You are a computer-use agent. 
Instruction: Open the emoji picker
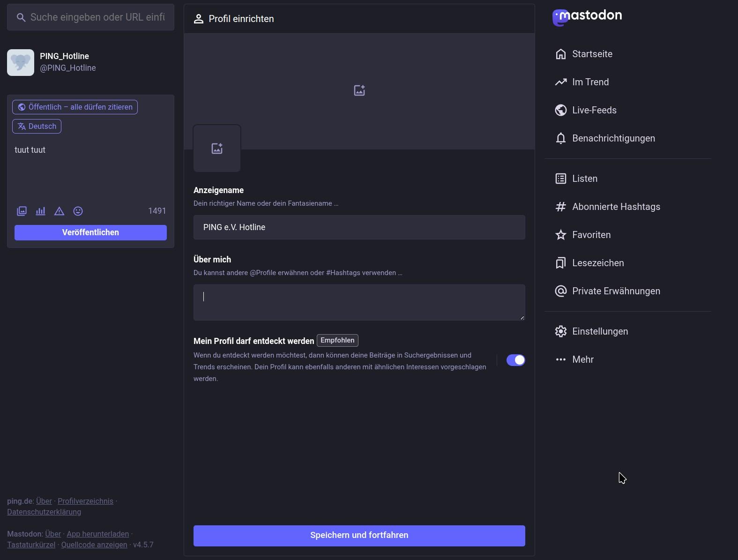[x=78, y=211]
